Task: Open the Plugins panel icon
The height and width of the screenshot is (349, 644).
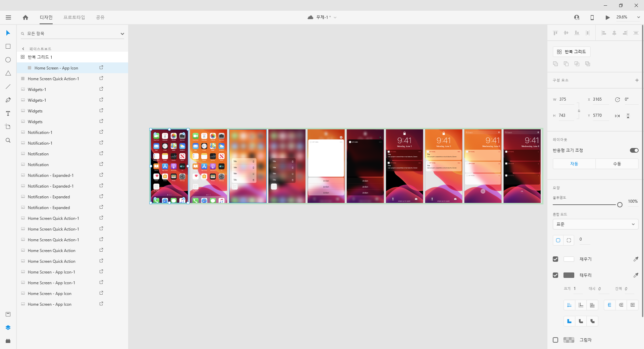Action: coord(8,341)
